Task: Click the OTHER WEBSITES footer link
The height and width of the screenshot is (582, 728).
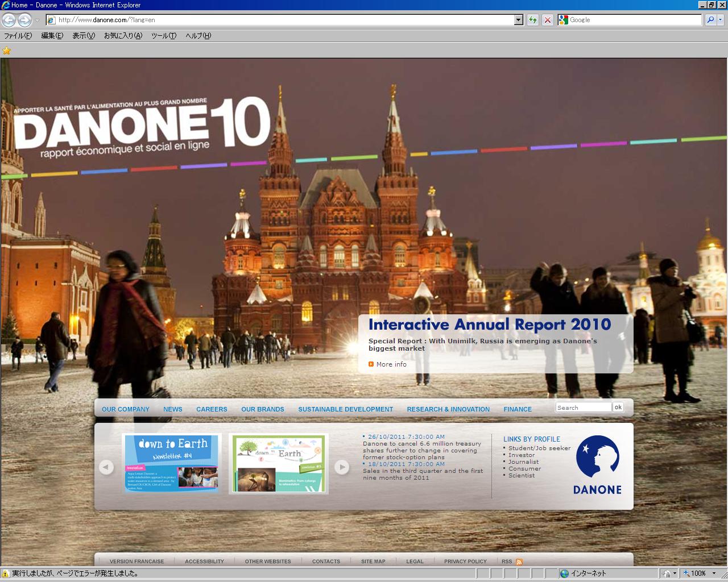Action: [x=268, y=562]
